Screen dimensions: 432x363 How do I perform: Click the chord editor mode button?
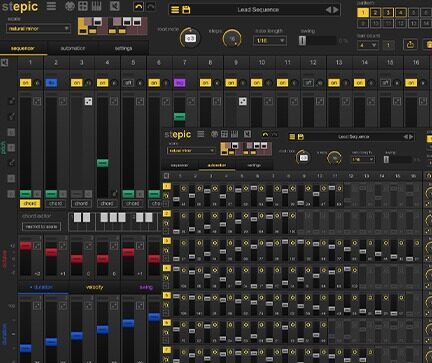point(41,227)
